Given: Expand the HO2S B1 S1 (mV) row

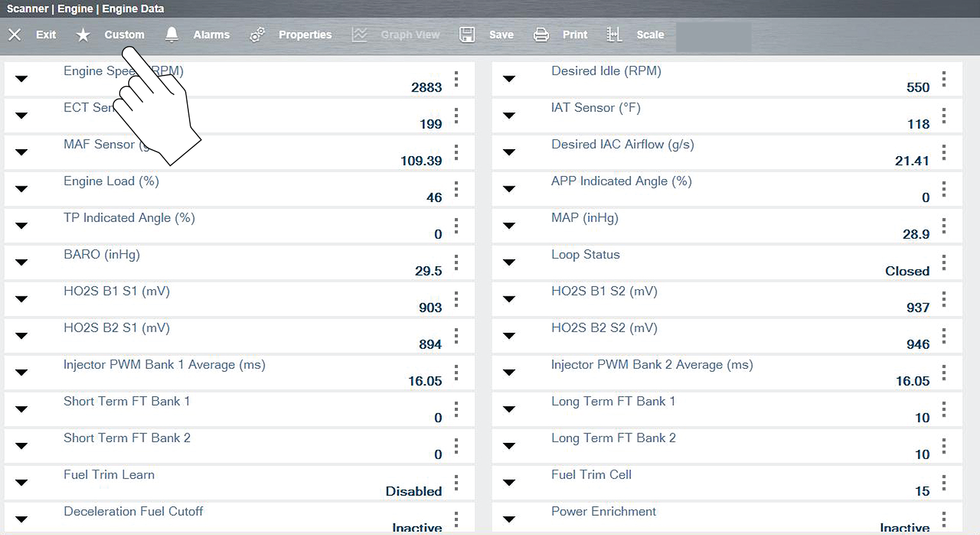Looking at the screenshot, I should point(21,299).
